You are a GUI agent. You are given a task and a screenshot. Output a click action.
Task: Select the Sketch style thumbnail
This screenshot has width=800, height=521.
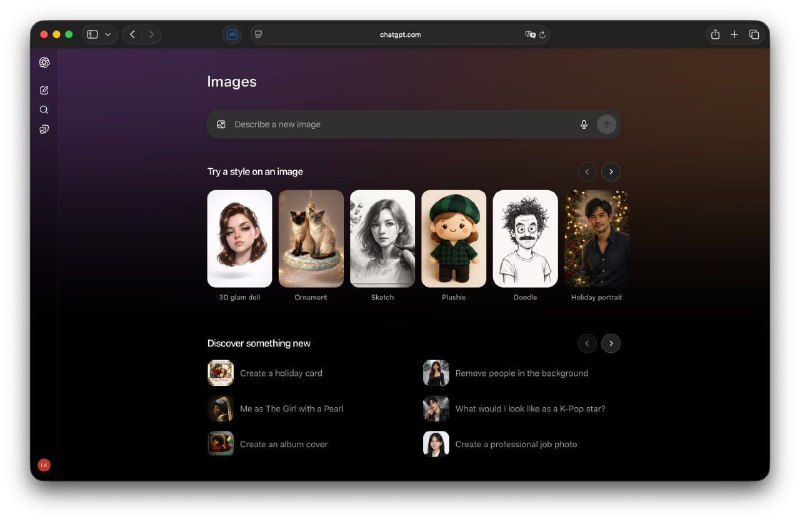(x=383, y=238)
